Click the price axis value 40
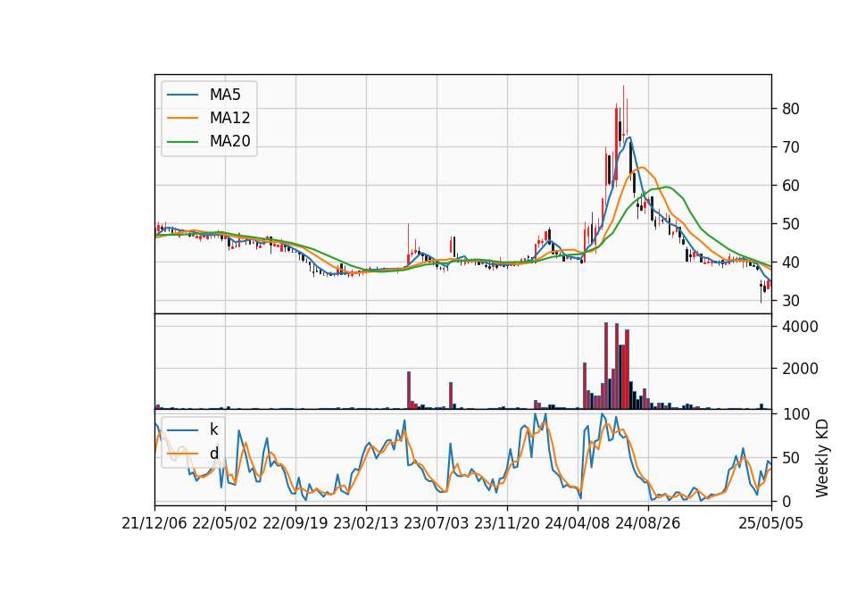857x616 pixels. point(791,262)
